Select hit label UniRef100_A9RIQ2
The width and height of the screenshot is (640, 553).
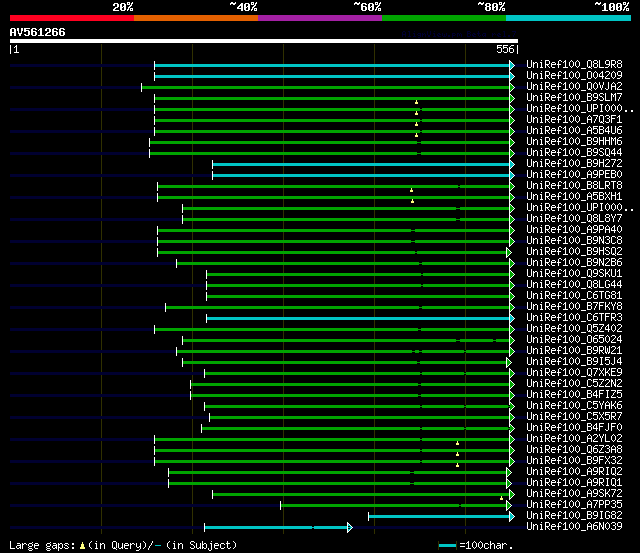coord(574,472)
